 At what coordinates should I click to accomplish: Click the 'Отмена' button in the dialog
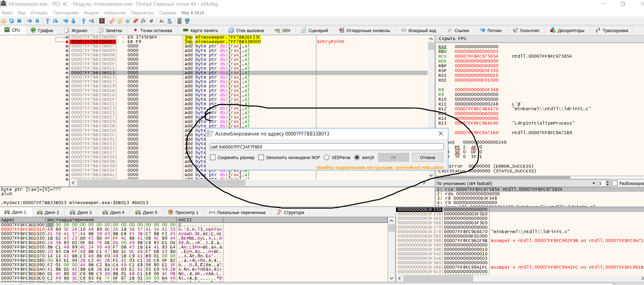[427, 157]
